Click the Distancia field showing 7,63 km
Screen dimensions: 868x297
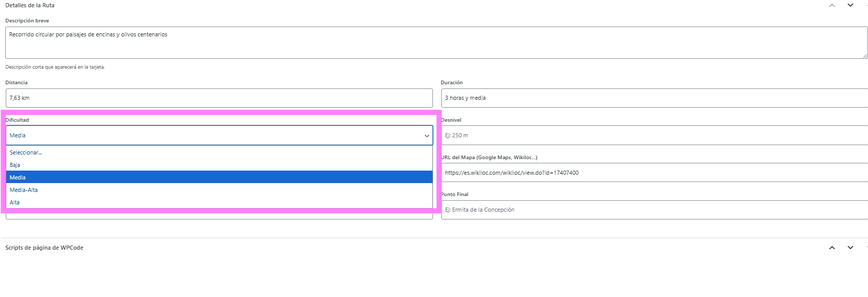click(219, 98)
